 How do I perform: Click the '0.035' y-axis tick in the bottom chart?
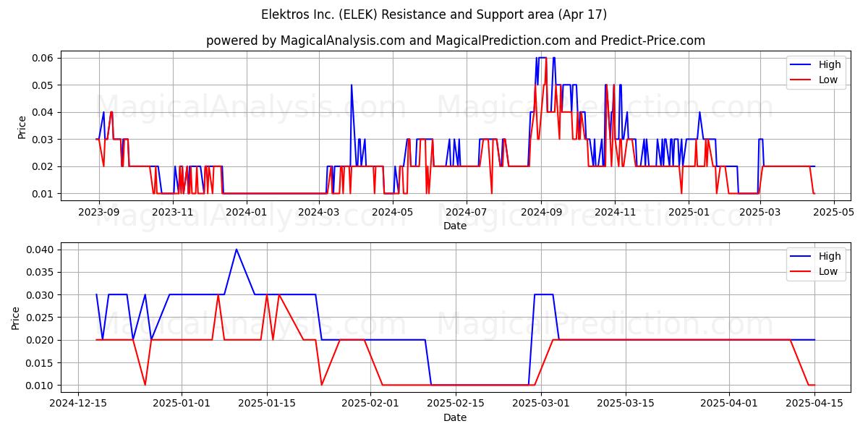tap(41, 272)
